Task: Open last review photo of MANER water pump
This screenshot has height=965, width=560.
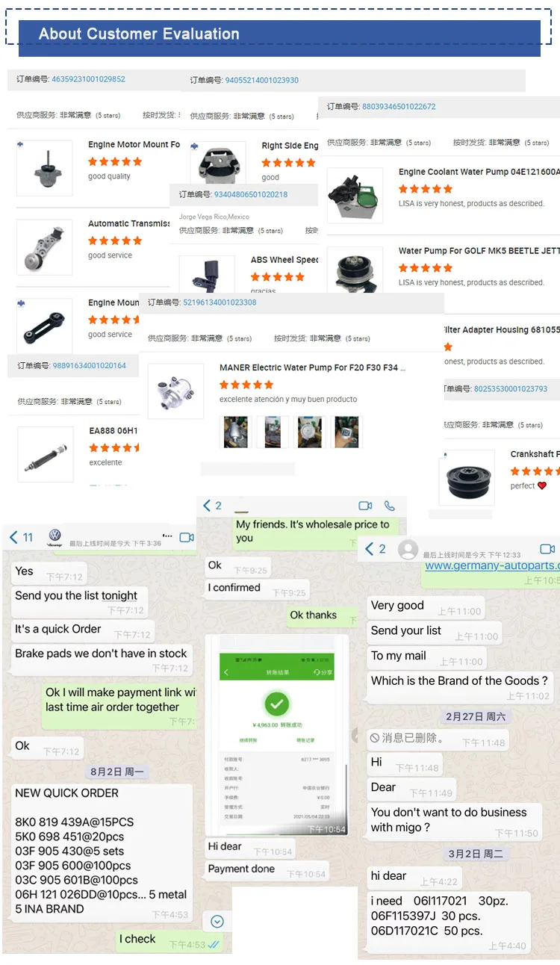Action: (x=346, y=432)
